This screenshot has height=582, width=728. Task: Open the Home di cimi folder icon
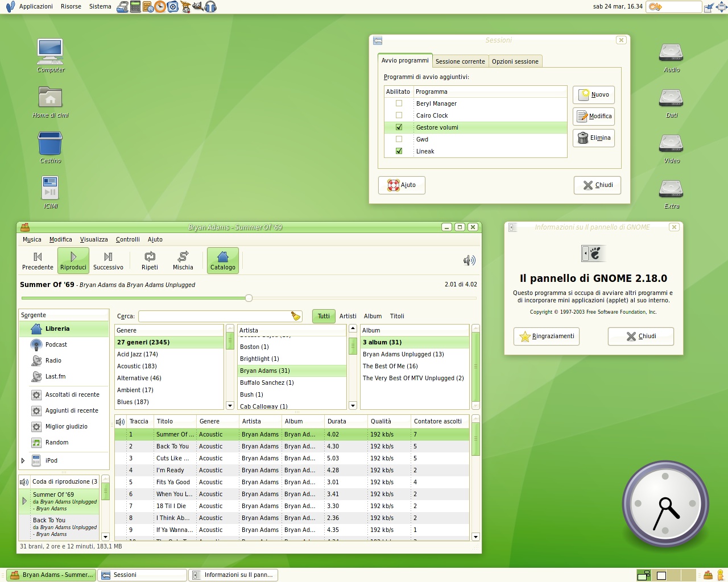51,102
